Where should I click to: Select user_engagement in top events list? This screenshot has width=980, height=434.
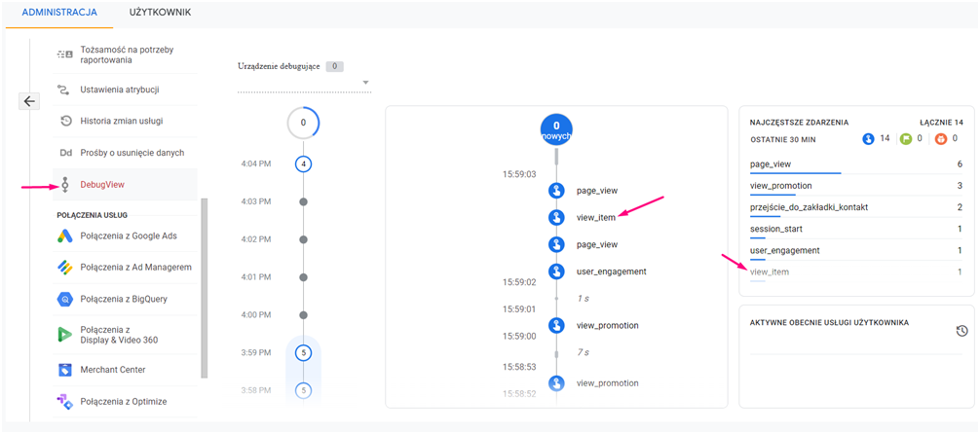(x=855, y=250)
